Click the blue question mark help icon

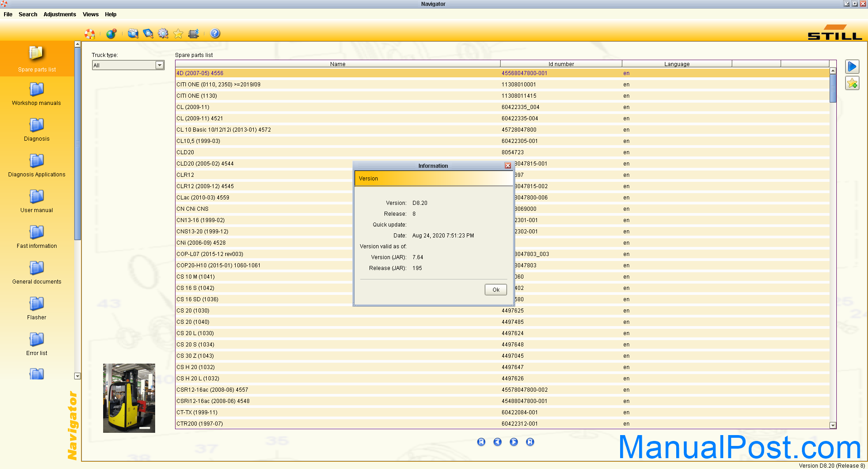tap(215, 33)
